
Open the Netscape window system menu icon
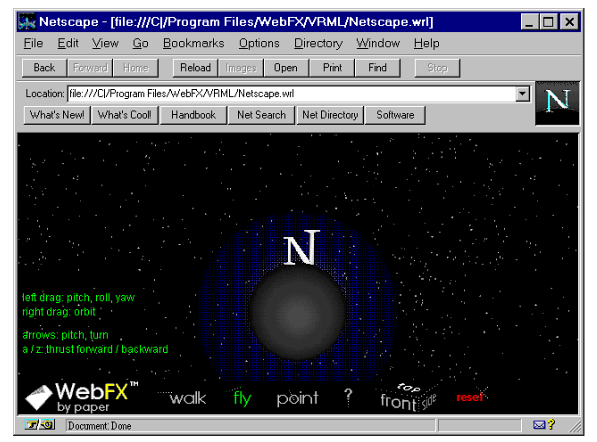(x=27, y=22)
